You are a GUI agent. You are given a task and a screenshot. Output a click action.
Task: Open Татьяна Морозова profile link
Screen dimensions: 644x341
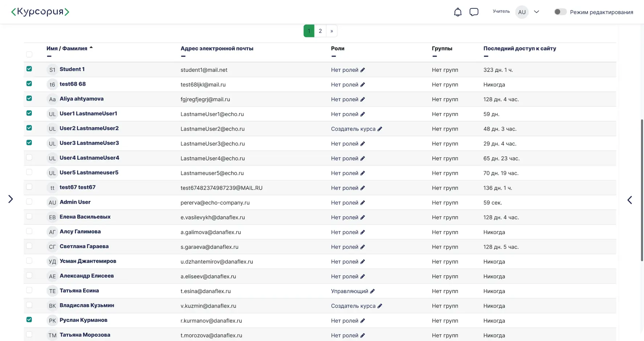tap(85, 335)
